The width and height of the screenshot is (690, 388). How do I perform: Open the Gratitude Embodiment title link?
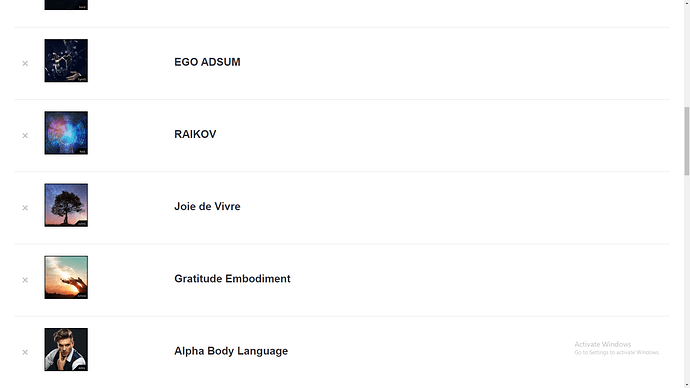point(232,278)
